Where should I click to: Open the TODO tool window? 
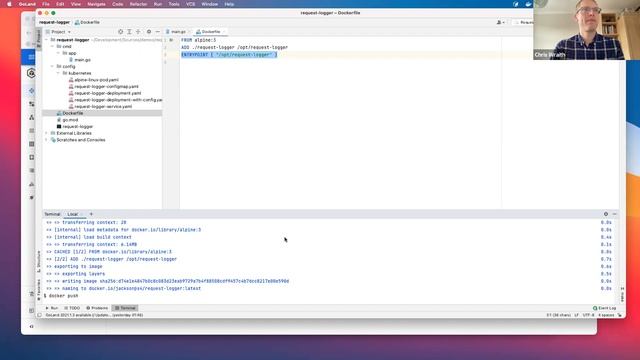click(72, 308)
